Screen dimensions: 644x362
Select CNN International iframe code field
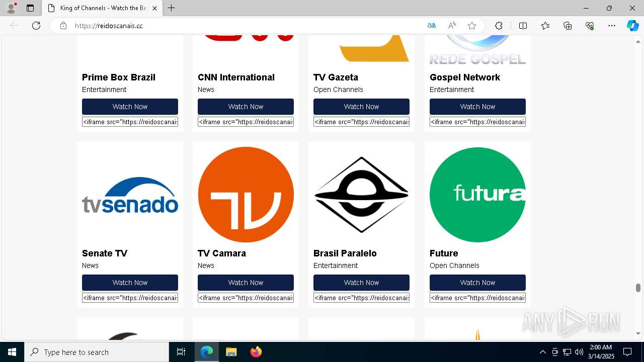pos(246,122)
